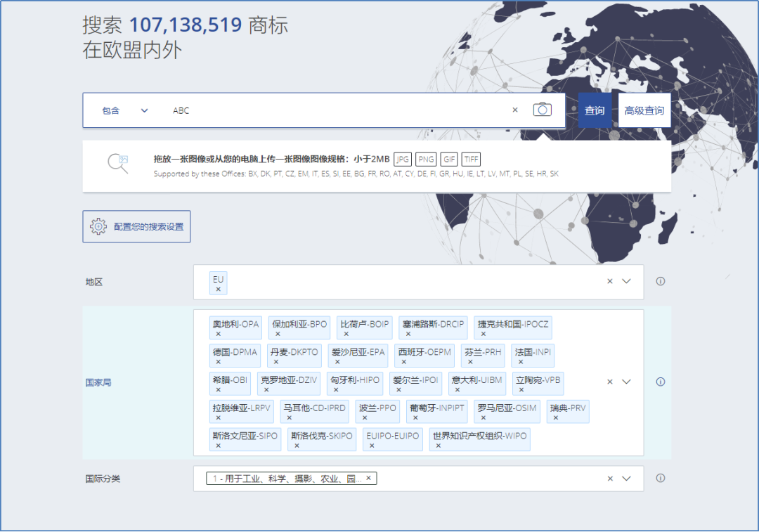Viewport: 759px width, 532px height.
Task: Select the JPG image format badge
Action: [x=402, y=159]
